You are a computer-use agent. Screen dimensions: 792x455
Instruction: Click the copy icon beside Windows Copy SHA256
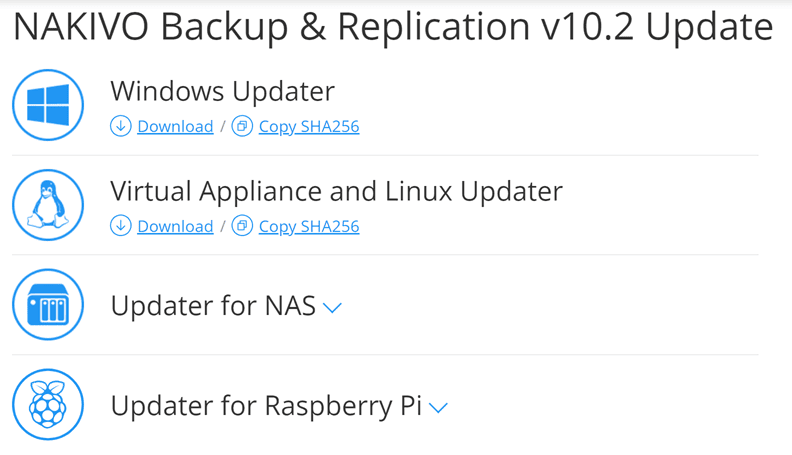(x=242, y=126)
